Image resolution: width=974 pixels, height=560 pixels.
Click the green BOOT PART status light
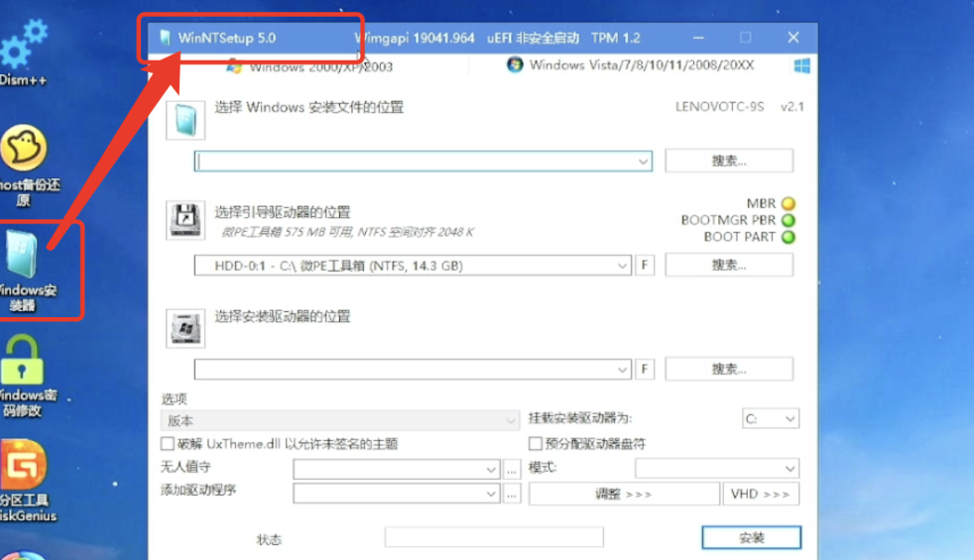tap(789, 237)
